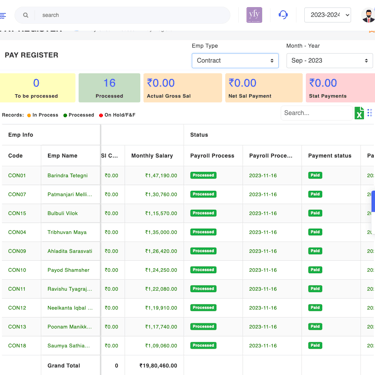Click monthly salary ₹1,35,000.00
Screen dimensions: 375x375
(161, 232)
